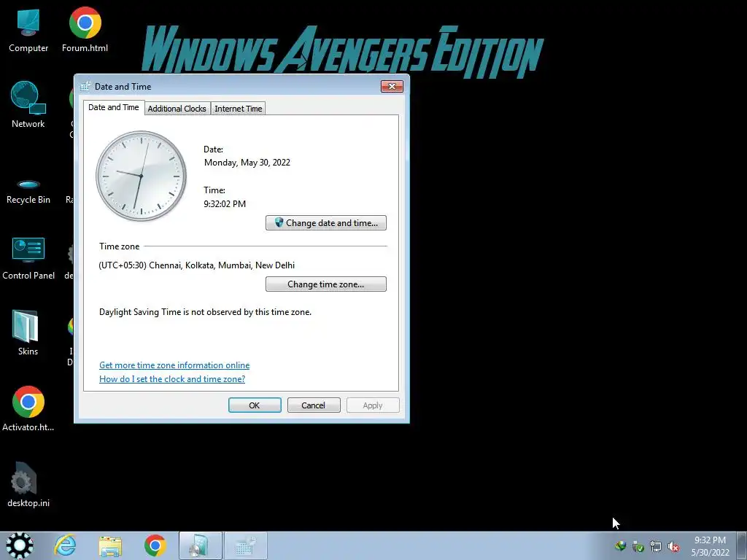This screenshot has height=560, width=747.
Task: Switch to the installer disc taskbar item
Action: (x=200, y=545)
